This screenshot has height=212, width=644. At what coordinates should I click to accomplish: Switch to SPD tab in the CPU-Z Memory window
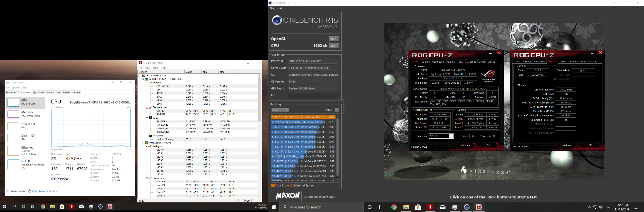pos(562,62)
